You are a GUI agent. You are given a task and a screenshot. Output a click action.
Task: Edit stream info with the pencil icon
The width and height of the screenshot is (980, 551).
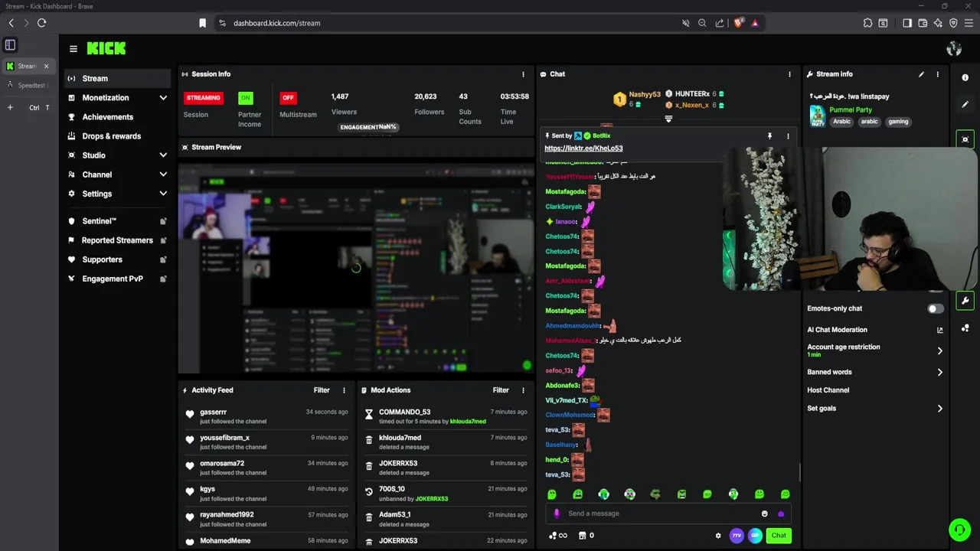921,74
